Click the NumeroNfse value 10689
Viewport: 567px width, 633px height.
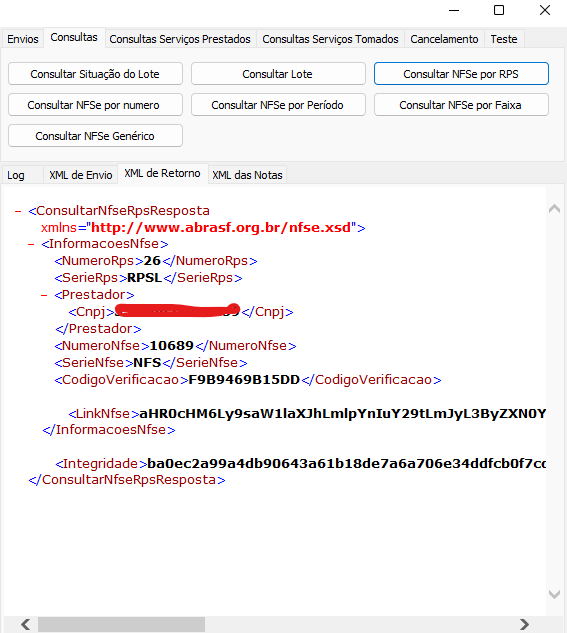pos(172,346)
